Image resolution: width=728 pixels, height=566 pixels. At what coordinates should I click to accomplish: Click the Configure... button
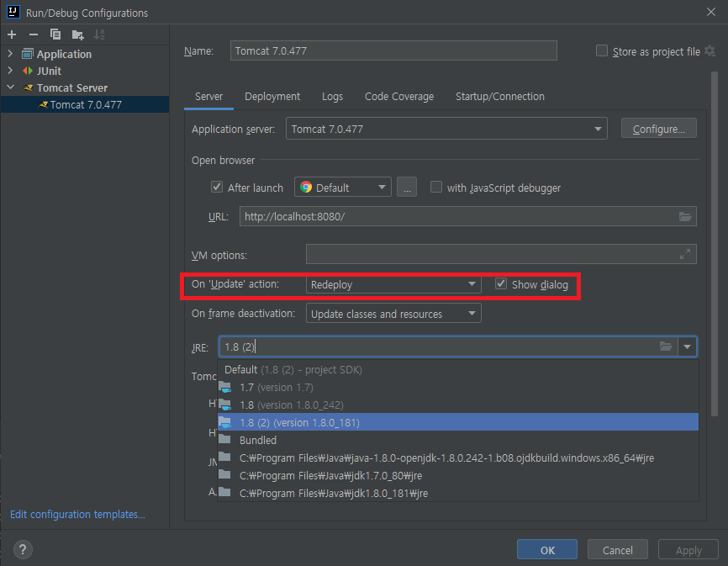[x=659, y=129]
